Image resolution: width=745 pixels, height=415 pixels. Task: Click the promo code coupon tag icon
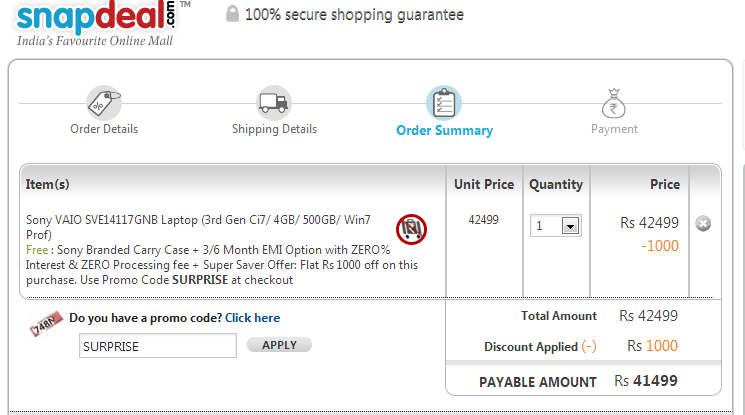46,323
